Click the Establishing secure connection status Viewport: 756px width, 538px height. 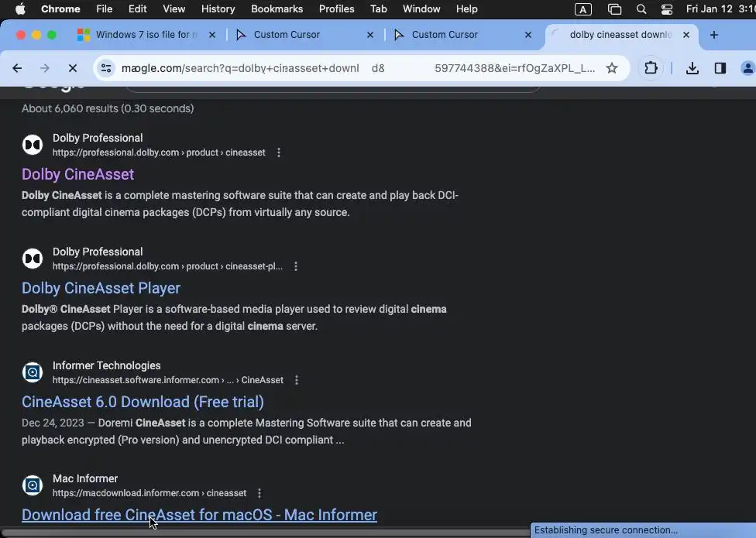click(606, 530)
